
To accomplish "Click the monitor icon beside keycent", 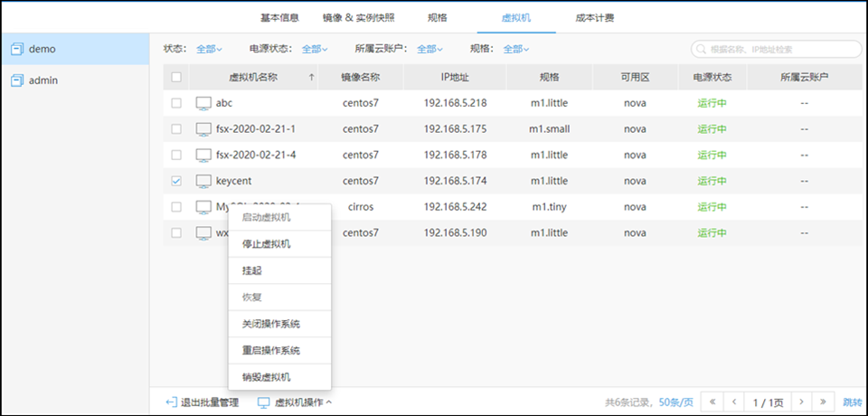I will [203, 181].
